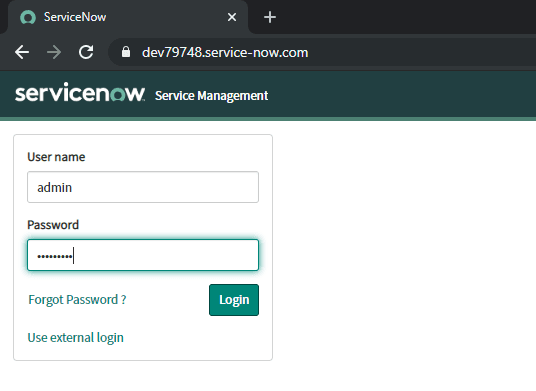Click the Login button
536x391 pixels.
tap(234, 300)
